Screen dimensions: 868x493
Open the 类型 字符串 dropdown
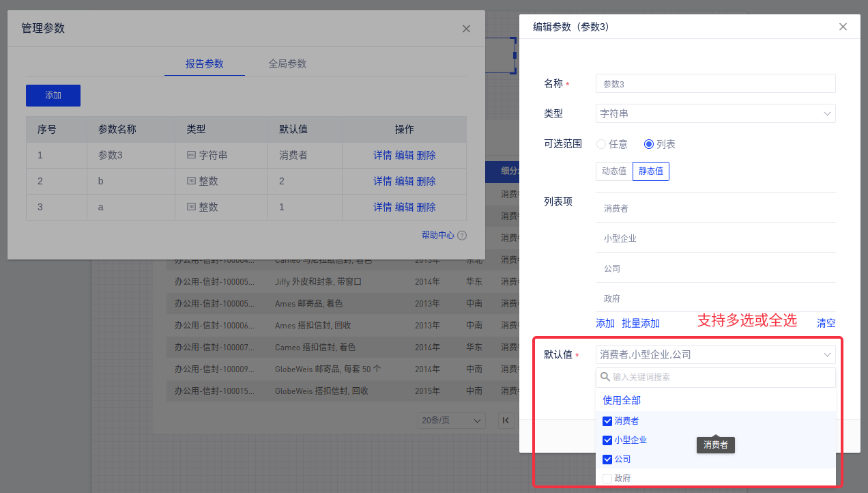pyautogui.click(x=715, y=113)
